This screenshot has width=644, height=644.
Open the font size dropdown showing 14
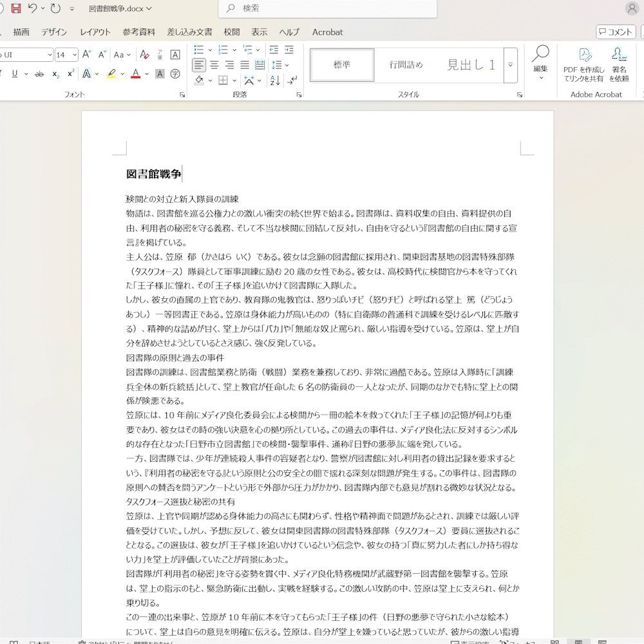point(66,55)
